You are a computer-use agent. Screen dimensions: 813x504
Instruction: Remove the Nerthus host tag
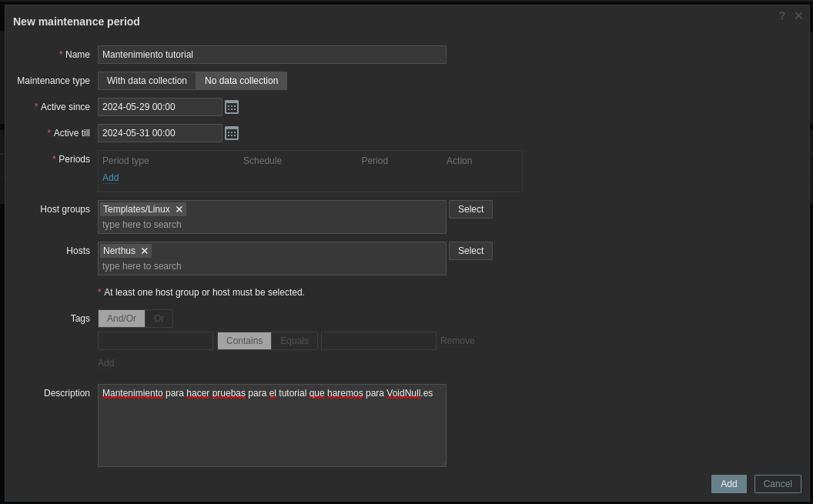145,251
